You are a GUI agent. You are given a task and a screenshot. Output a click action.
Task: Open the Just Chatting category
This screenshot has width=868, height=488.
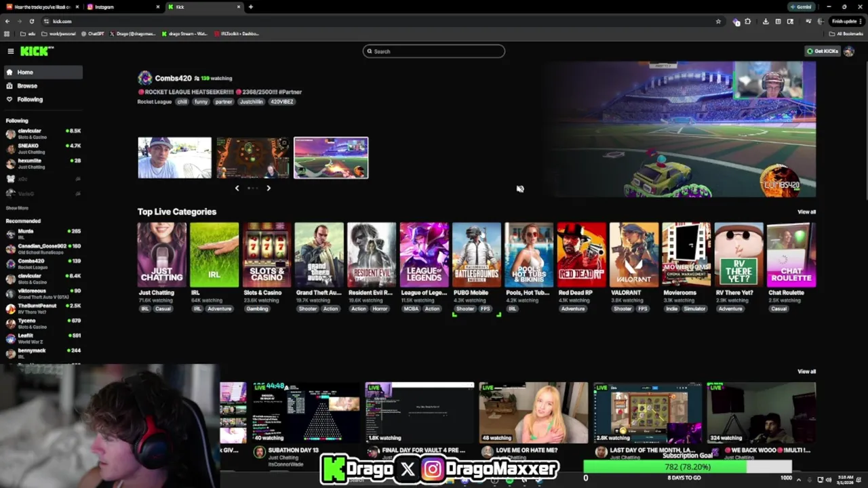coord(161,255)
